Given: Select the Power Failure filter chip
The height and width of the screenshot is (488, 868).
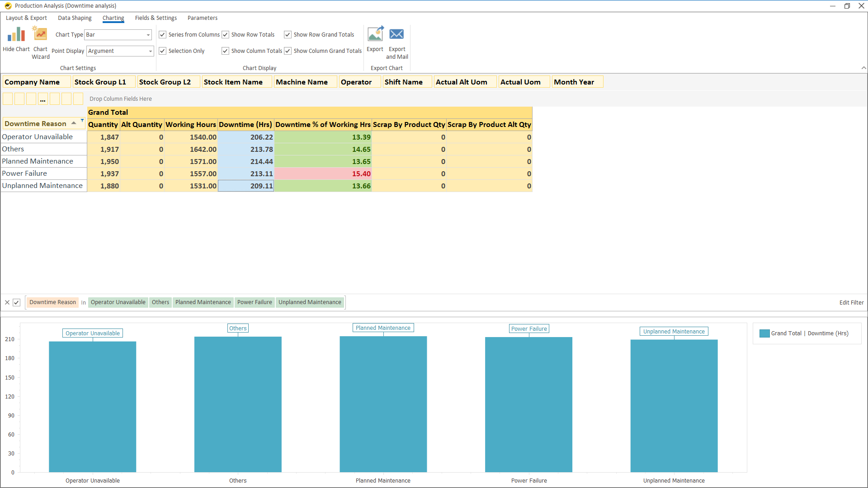Looking at the screenshot, I should point(255,302).
